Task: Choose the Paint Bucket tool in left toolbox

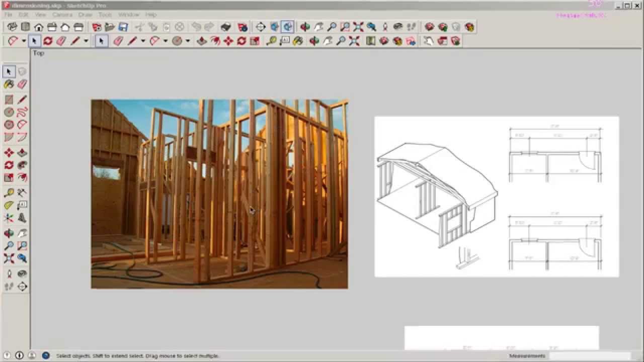Action: pos(9,84)
